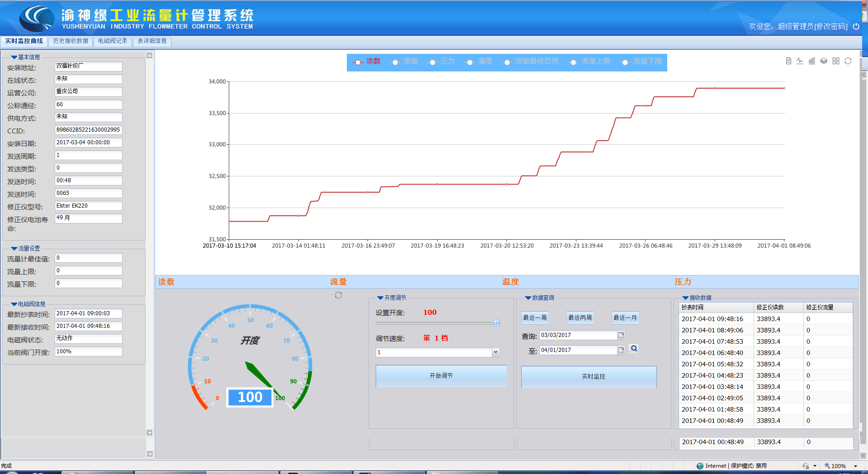Screen dimensions: 868x474
Task: Switch to the 历史接收数据 tab
Action: [71, 41]
